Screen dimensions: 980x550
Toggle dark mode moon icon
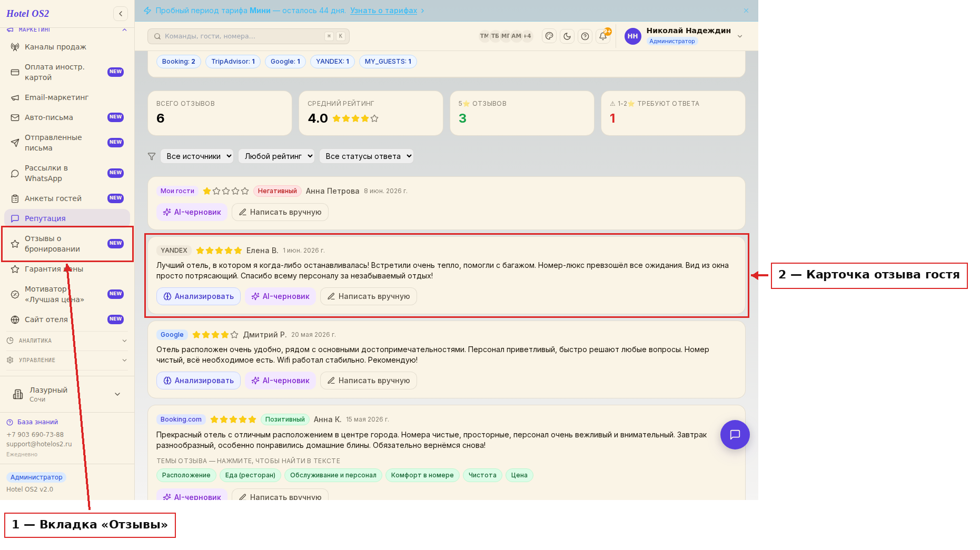567,36
